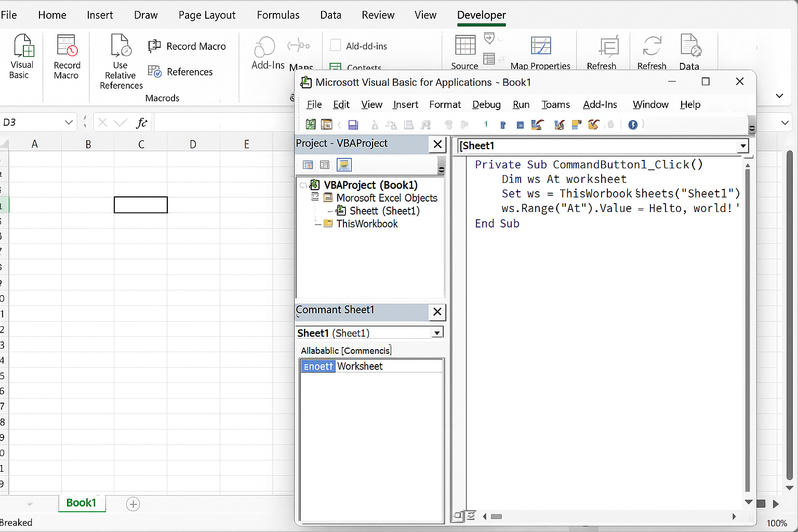Run the macro with the green Run icon
Screen dimensions: 798x532
pos(486,124)
